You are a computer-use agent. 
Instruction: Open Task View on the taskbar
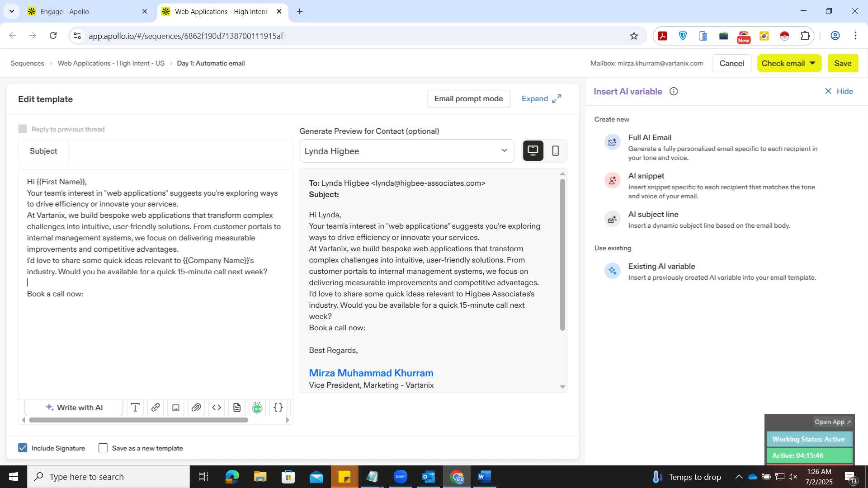click(203, 477)
